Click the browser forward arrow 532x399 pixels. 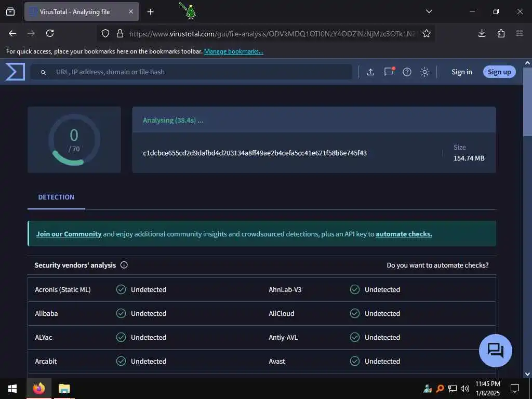coord(31,33)
